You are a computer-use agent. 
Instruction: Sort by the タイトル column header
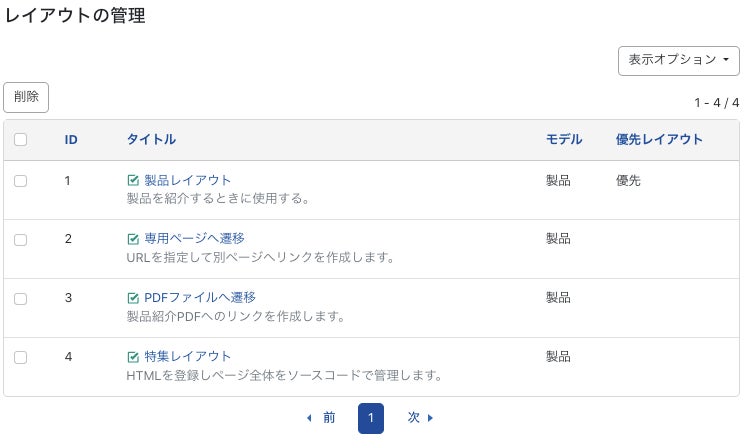pos(151,140)
